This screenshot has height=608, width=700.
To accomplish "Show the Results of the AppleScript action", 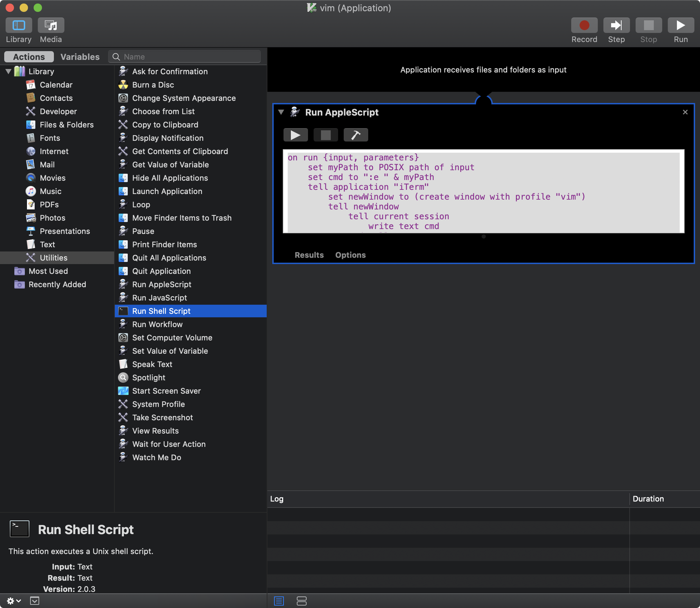I will (x=309, y=255).
